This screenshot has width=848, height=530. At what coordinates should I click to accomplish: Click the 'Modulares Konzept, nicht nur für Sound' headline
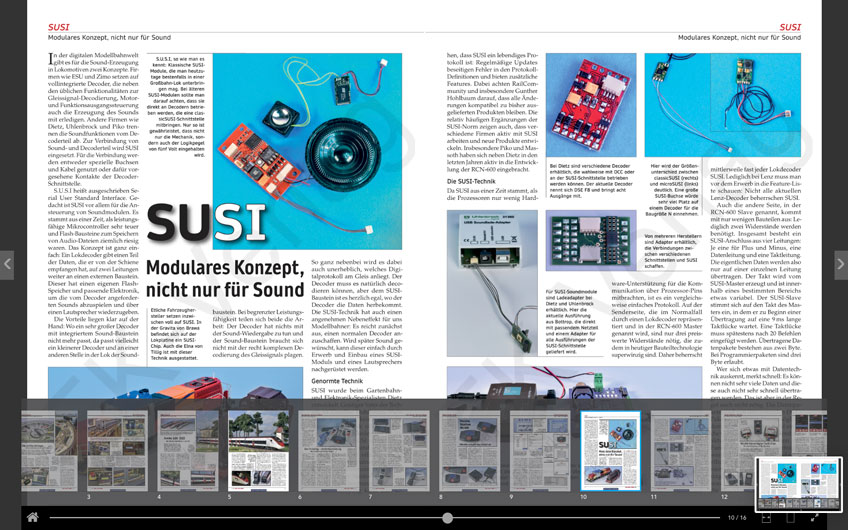(225, 279)
